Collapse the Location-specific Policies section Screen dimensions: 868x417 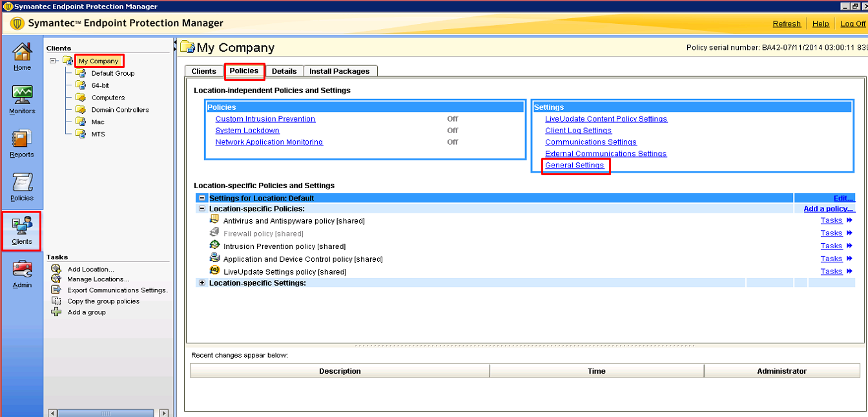click(x=202, y=209)
